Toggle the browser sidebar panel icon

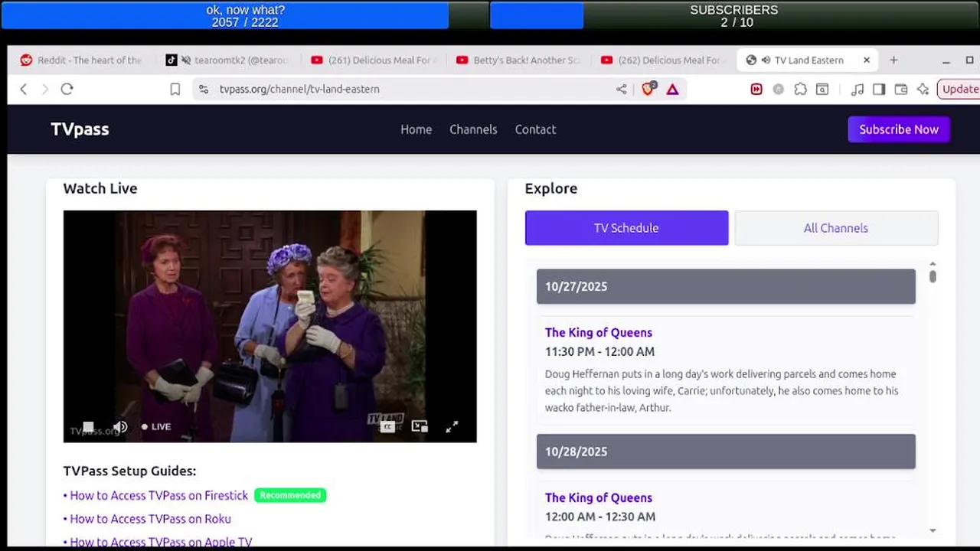coord(879,89)
